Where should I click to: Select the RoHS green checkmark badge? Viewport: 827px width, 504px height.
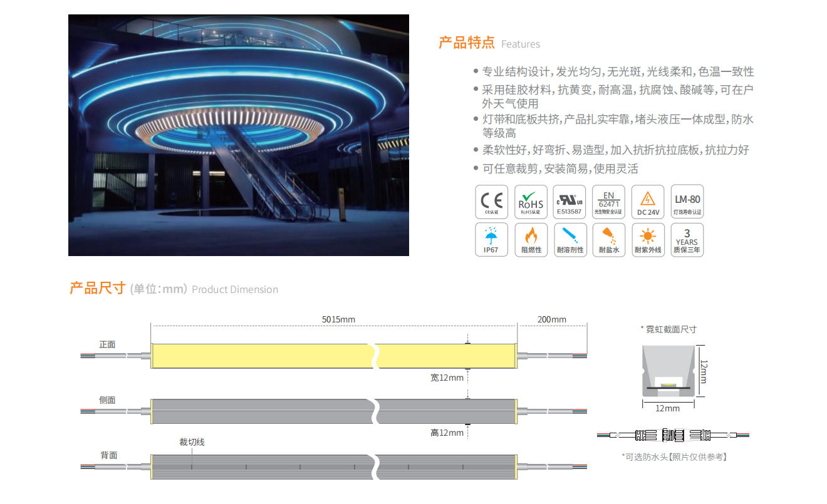pos(531,202)
